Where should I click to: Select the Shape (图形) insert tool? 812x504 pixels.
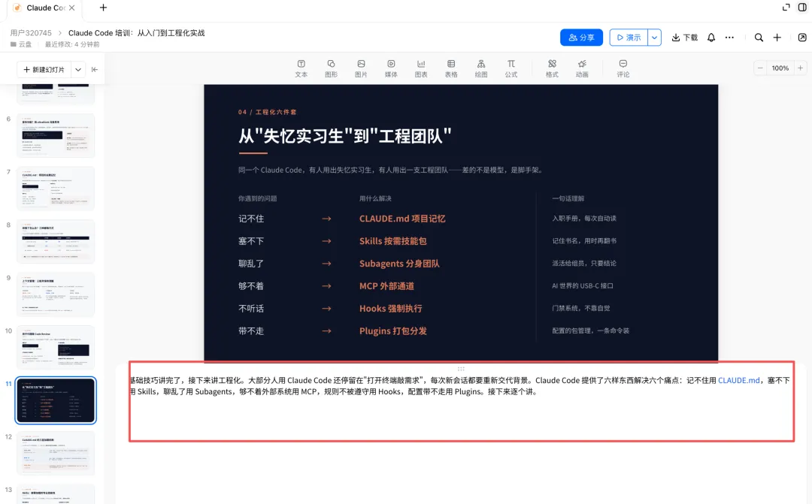pyautogui.click(x=331, y=68)
